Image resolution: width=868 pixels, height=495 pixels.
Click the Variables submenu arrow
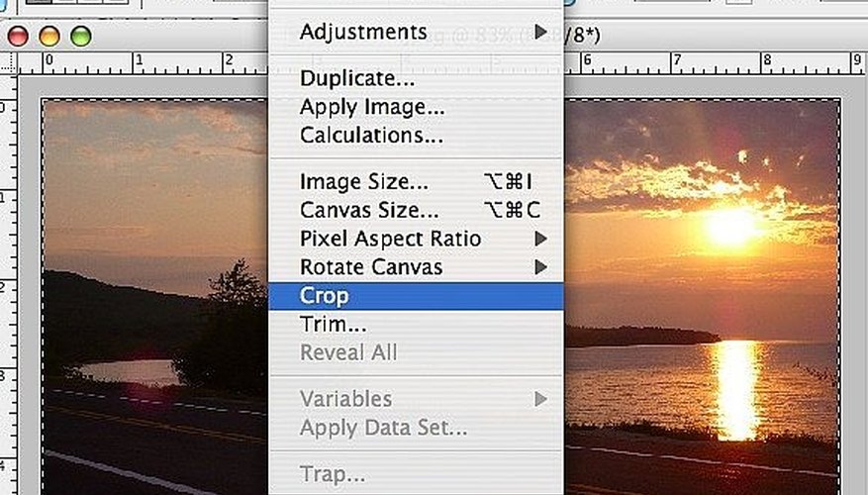[x=540, y=399]
